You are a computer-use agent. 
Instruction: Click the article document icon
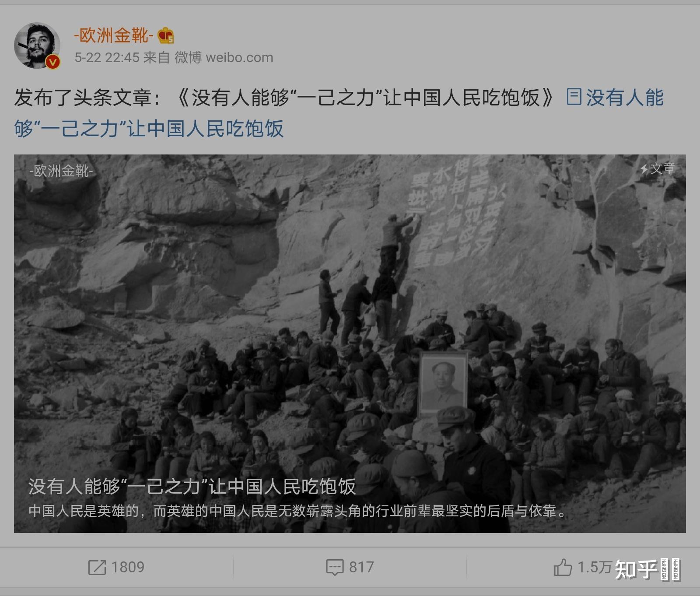[x=574, y=97]
